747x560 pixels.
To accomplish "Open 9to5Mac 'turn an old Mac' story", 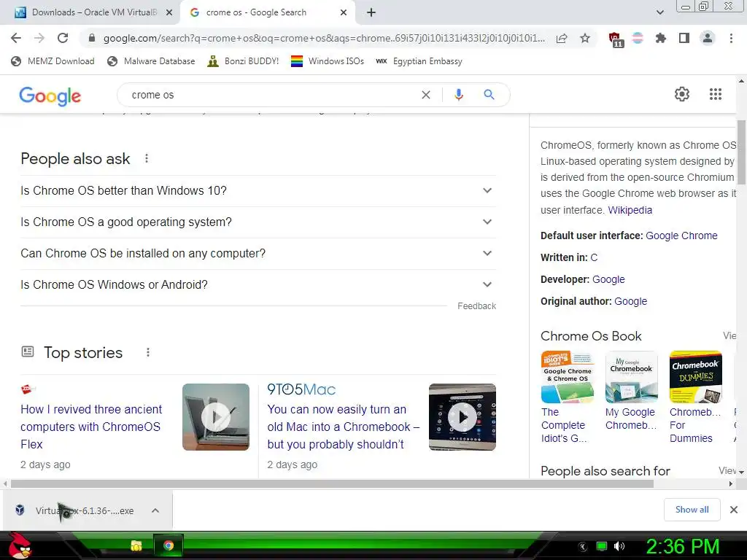I will coord(343,427).
